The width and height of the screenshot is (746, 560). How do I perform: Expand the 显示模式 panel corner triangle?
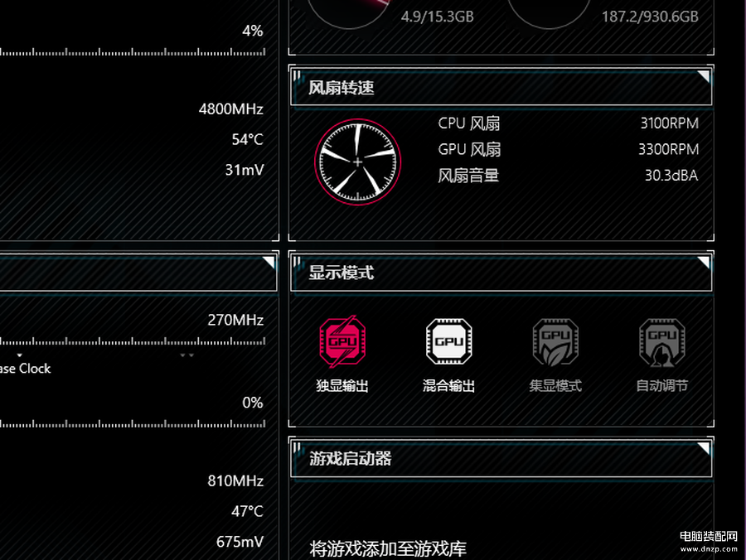(704, 263)
